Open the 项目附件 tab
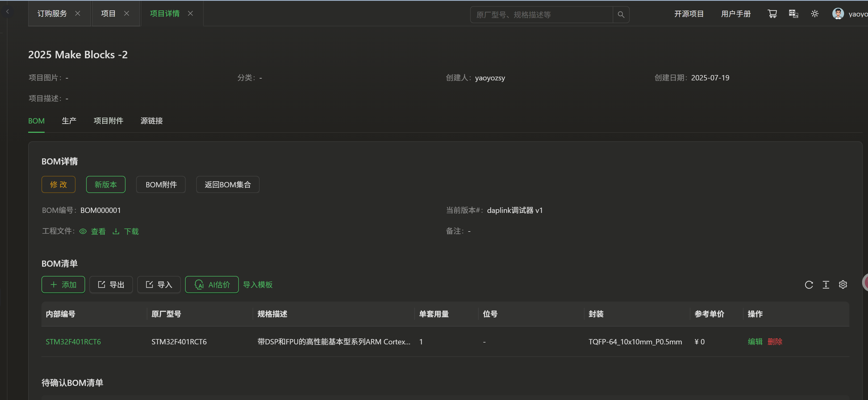Screen dimensions: 868x400 point(108,121)
